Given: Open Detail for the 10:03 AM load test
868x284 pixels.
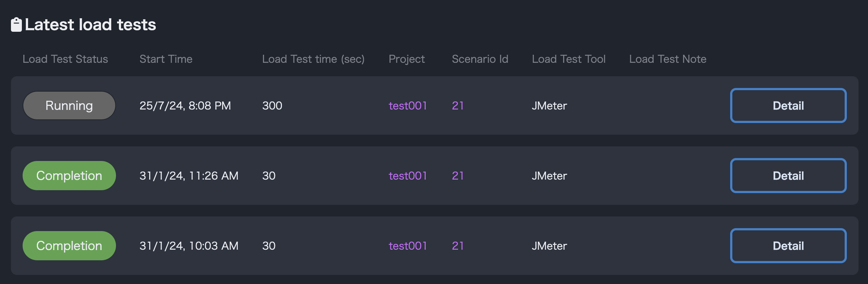Looking at the screenshot, I should click(788, 246).
